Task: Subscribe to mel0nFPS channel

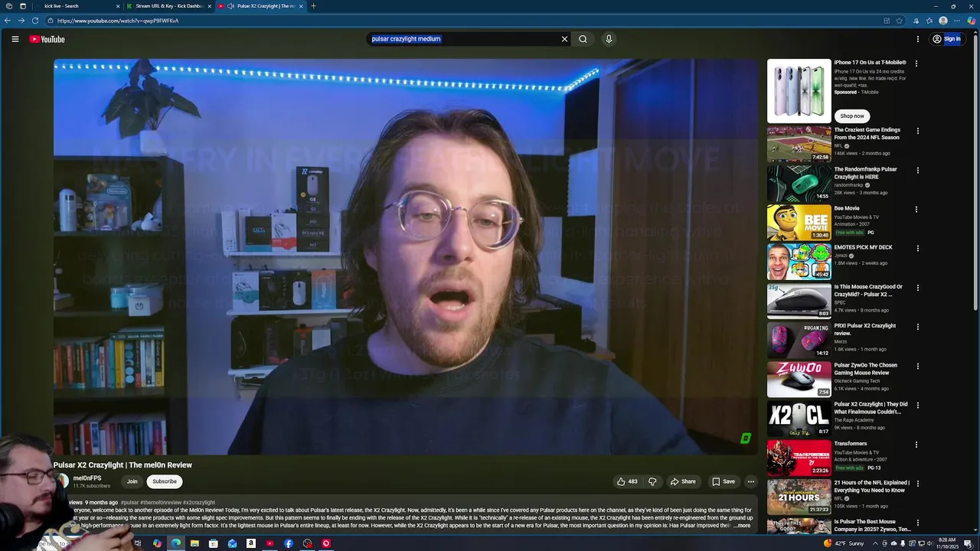Action: [x=164, y=481]
